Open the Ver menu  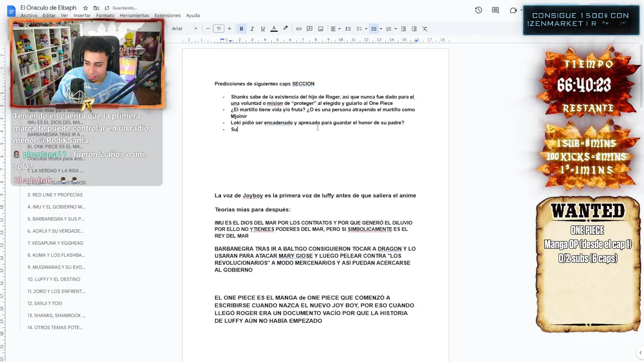tap(64, 16)
